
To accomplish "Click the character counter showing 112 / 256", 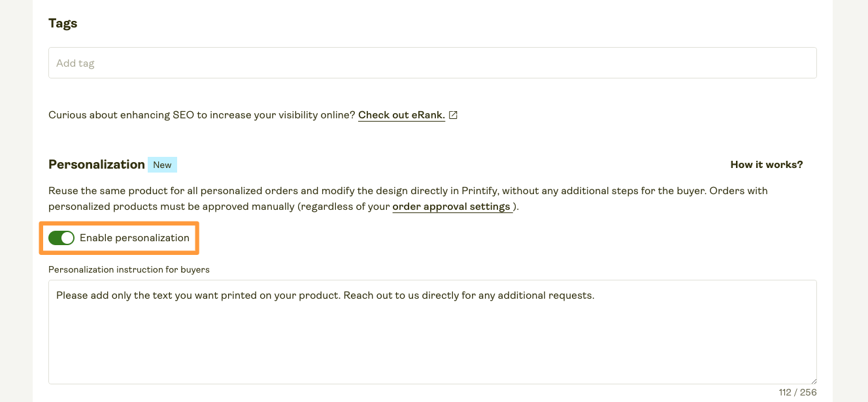I will coord(797,392).
